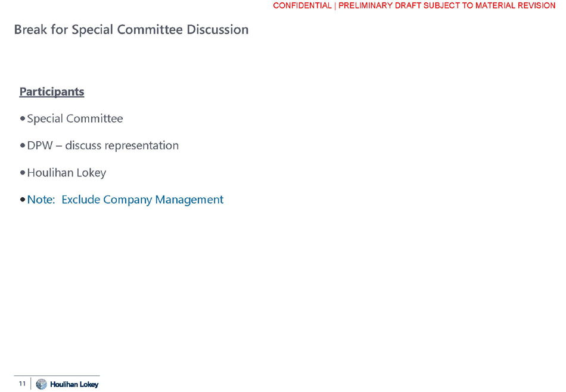This screenshot has height=392, width=566.
Task: Click the Houlihan Lokey globe logo icon
Action: [x=41, y=384]
